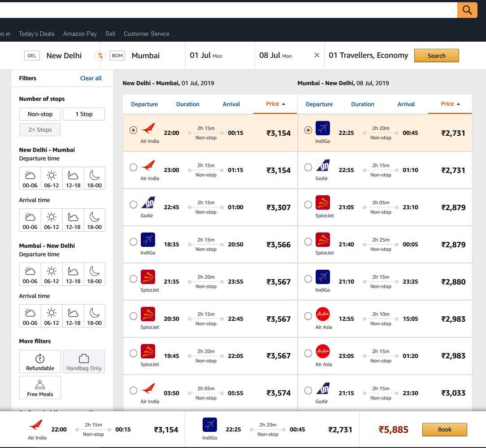Viewport: 486px width, 448px height.
Task: Click Air Asia logo on 12:55 flight
Action: [x=323, y=314]
